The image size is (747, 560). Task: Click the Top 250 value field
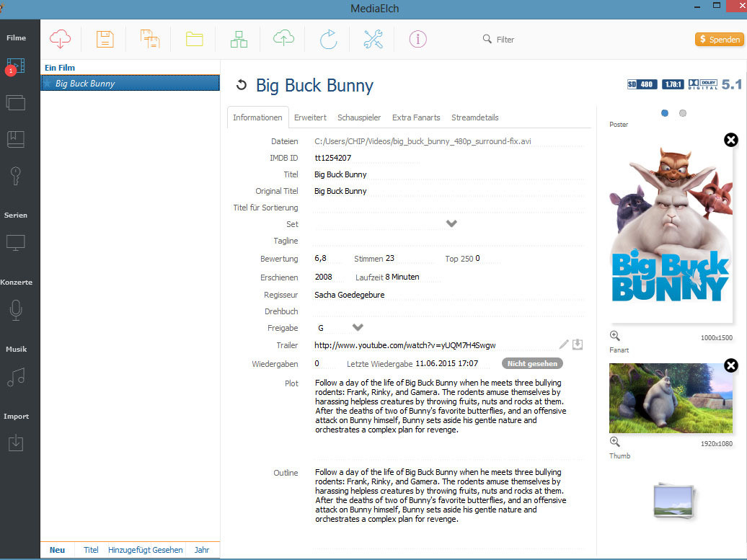tap(487, 259)
